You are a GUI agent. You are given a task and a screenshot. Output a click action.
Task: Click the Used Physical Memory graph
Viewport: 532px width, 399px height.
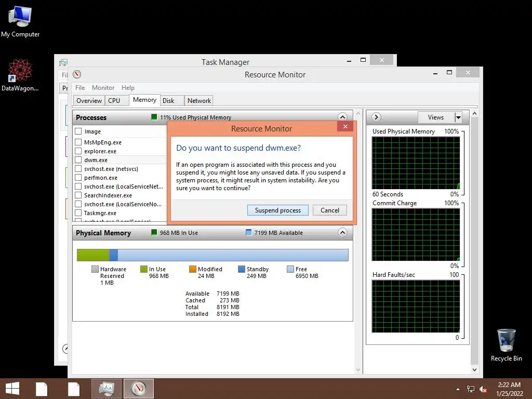click(x=416, y=163)
